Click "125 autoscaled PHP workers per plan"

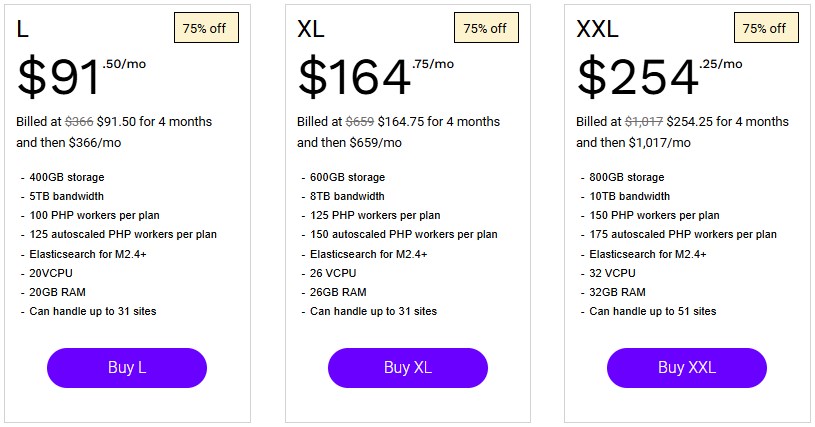pyautogui.click(x=123, y=234)
